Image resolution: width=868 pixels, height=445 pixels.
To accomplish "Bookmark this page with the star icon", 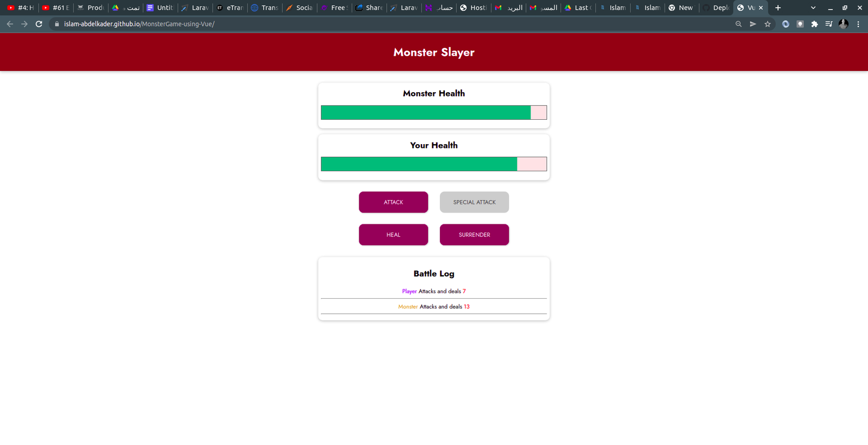I will [768, 24].
